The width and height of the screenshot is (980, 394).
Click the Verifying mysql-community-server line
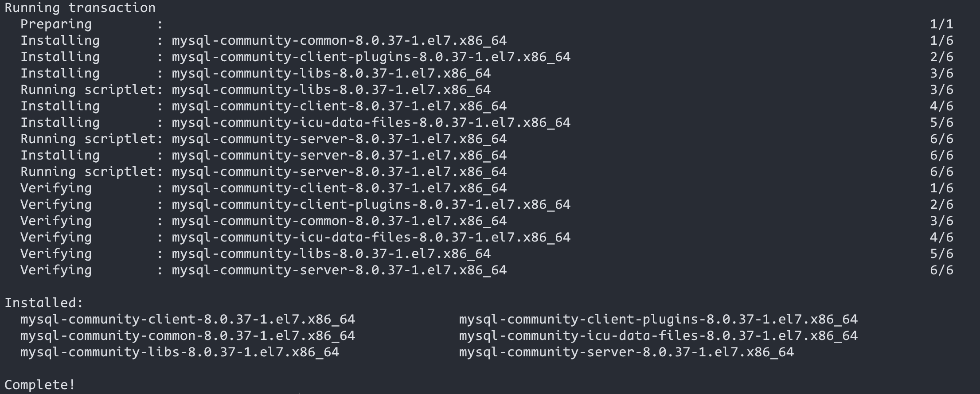point(487,270)
